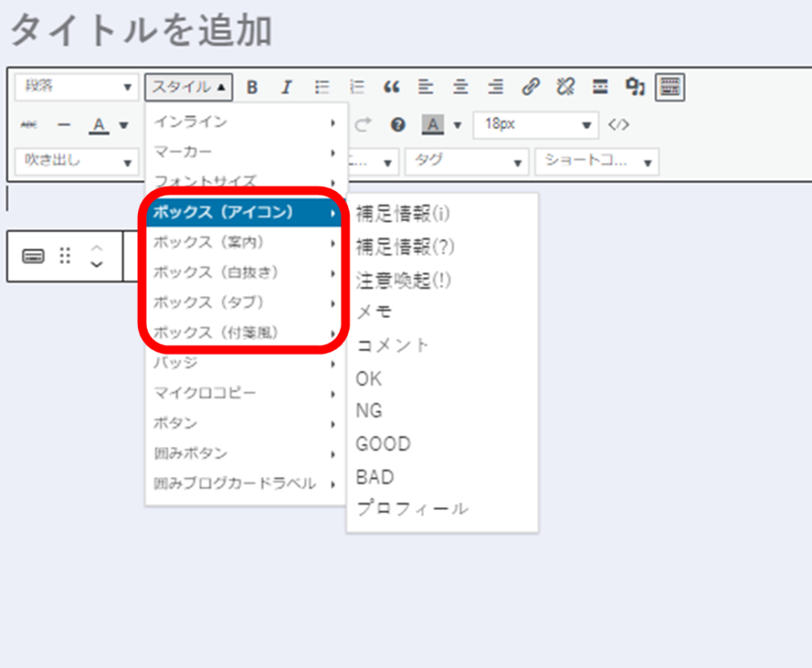Viewport: 812px width, 668px height.
Task: Click the タイトルを追加 title field
Action: (x=141, y=32)
